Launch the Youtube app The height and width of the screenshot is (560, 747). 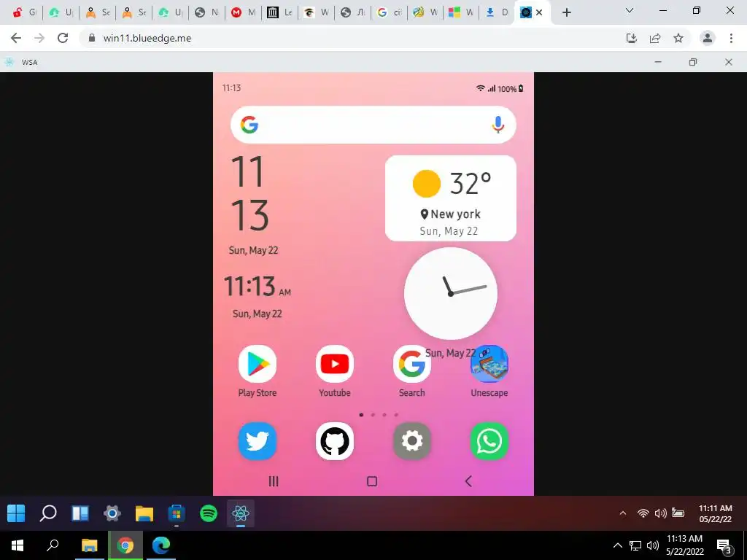click(334, 365)
